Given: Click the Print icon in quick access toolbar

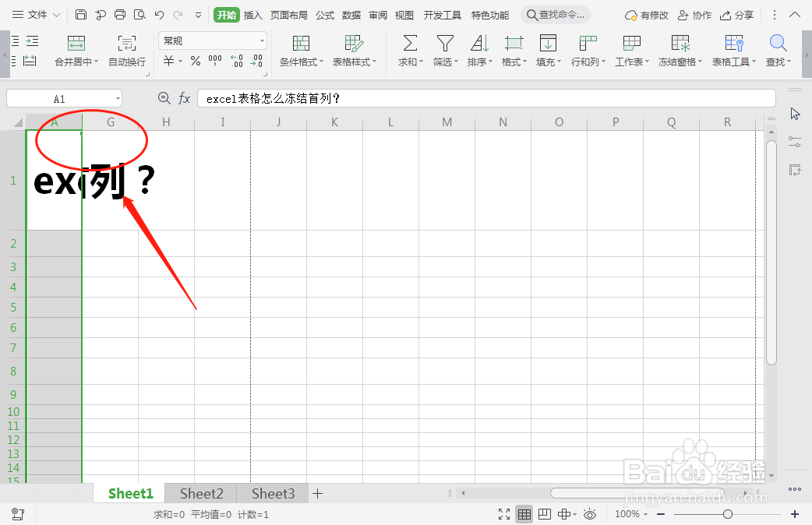Looking at the screenshot, I should pos(120,15).
